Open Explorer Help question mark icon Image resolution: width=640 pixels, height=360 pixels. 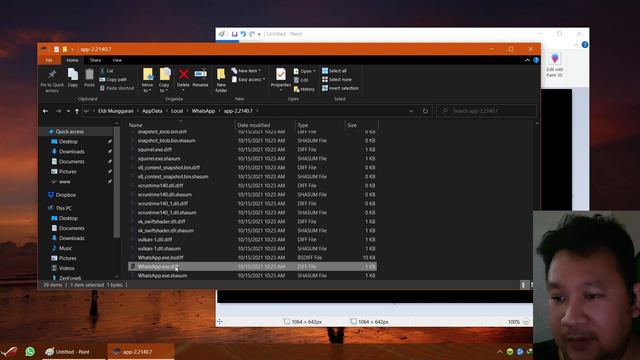536,60
